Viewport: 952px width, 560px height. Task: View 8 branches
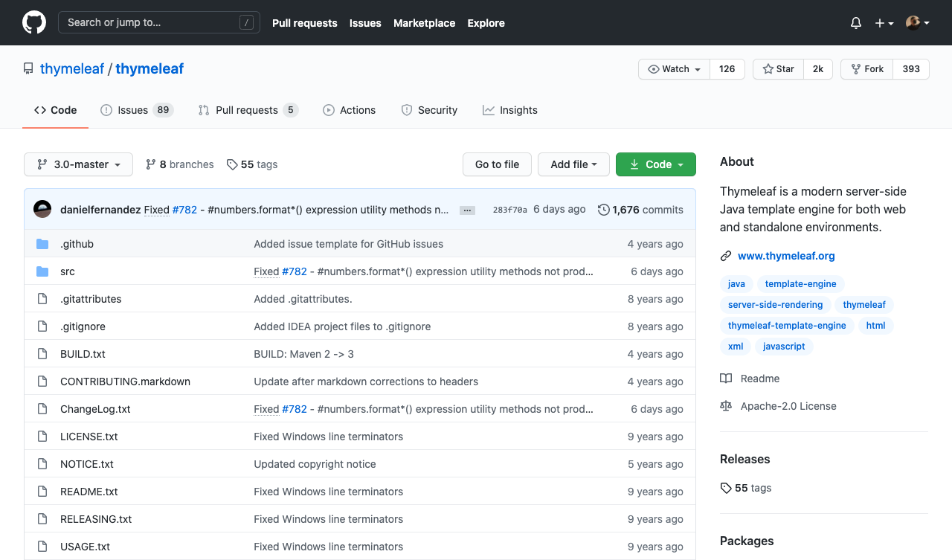tap(180, 164)
